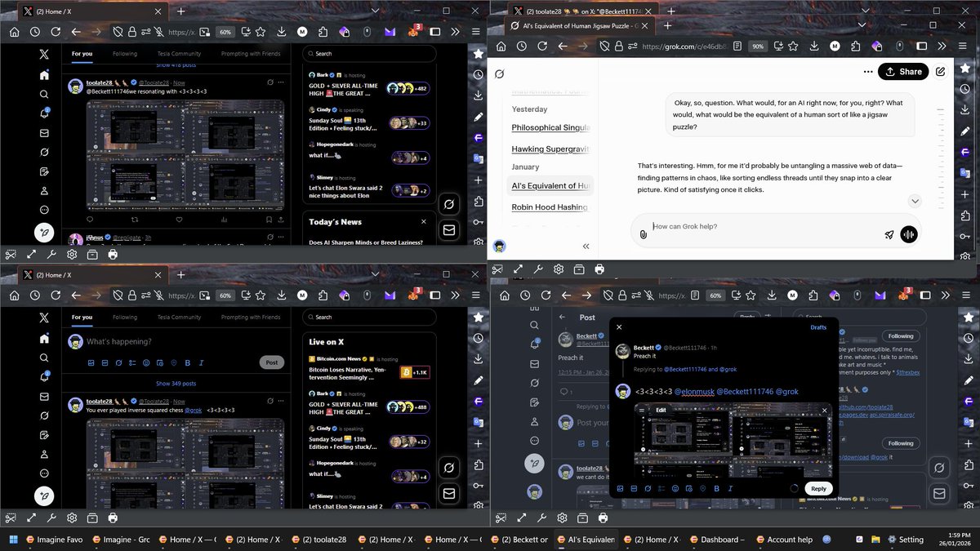Collapse Grok sidebar with double chevron

[586, 246]
